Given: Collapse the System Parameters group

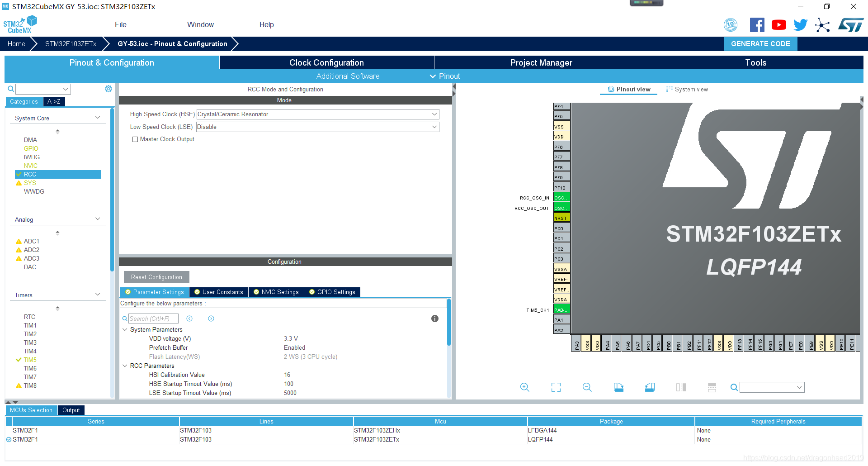Looking at the screenshot, I should pos(125,329).
